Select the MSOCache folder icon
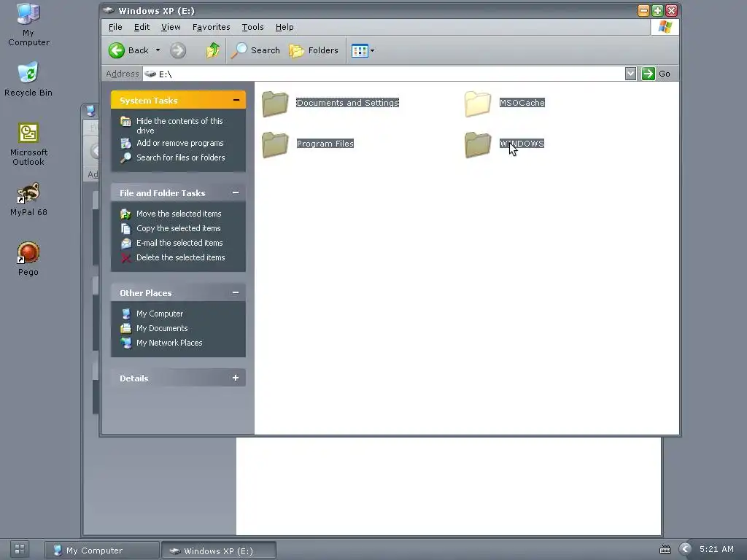Screen dimensions: 747x560 (478, 104)
